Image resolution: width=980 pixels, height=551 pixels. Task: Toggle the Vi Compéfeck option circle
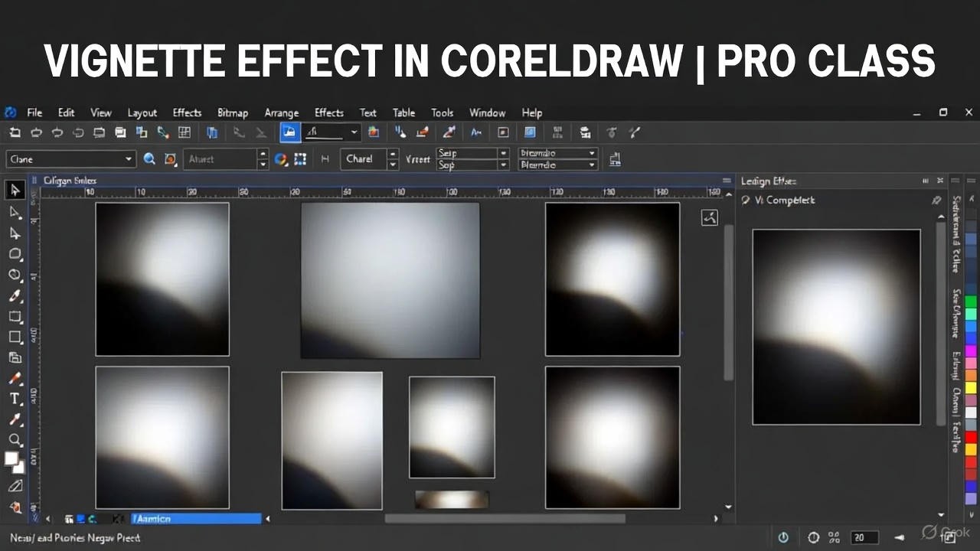(746, 200)
